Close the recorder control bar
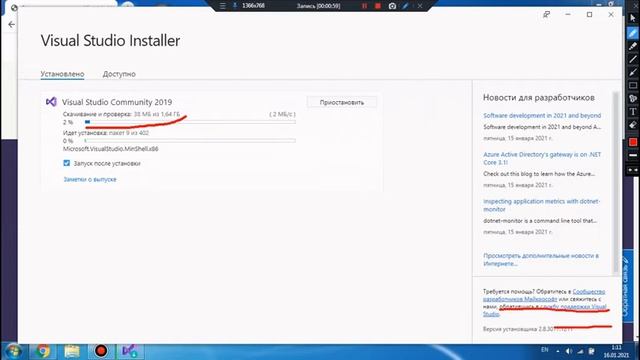Screen dimensions: 640x360 pos(420,6)
